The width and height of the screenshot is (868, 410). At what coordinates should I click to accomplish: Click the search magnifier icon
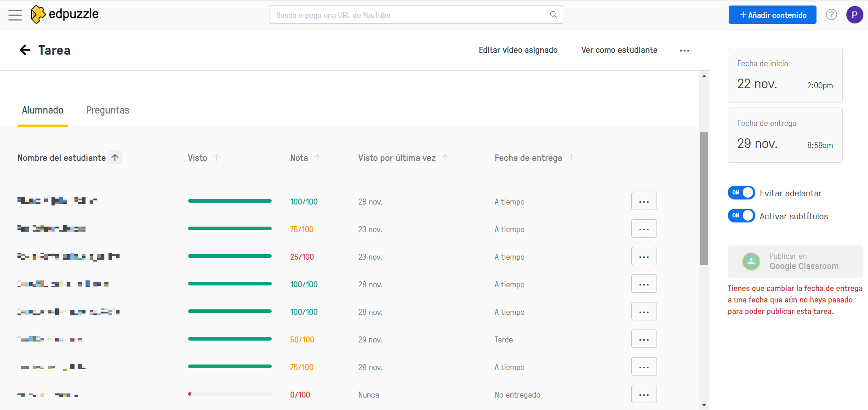554,15
